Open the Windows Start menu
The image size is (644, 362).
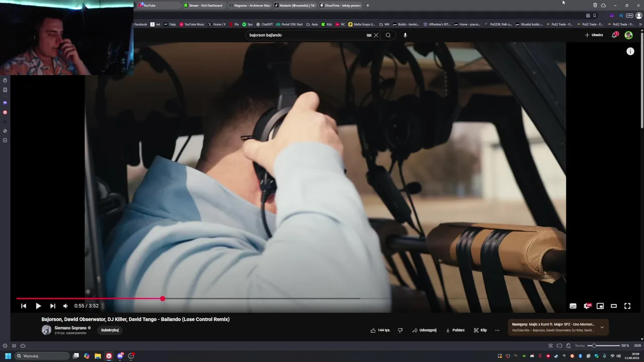(8, 356)
